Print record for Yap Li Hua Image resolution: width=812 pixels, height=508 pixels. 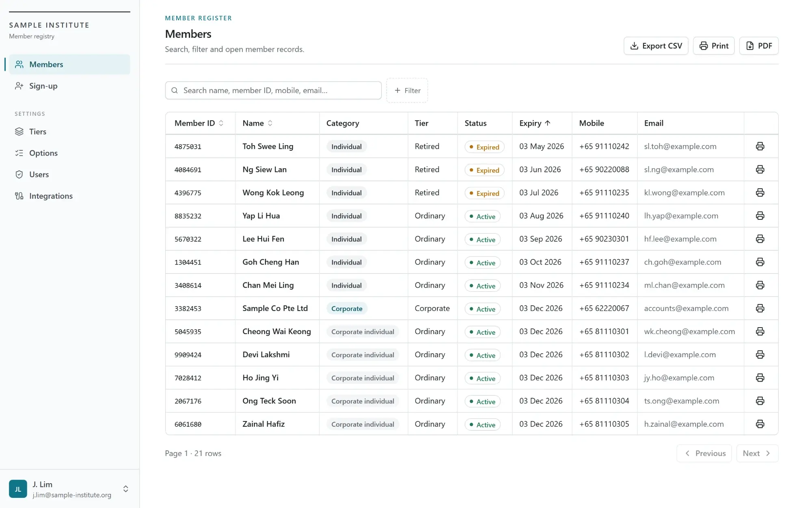tap(760, 216)
